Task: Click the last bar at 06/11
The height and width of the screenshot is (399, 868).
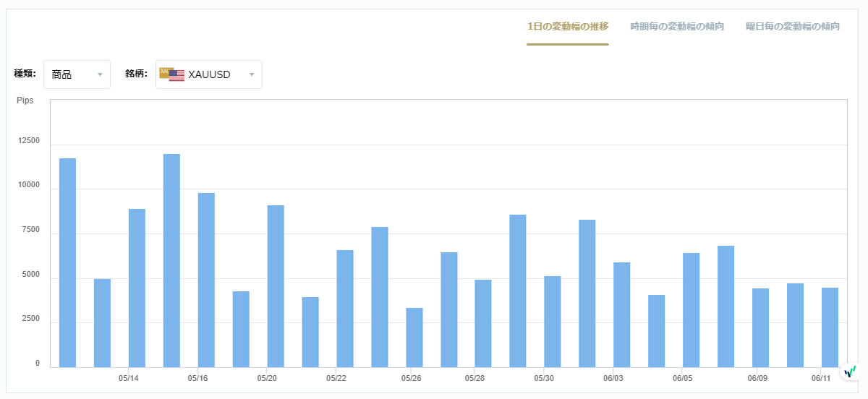Action: [830, 327]
